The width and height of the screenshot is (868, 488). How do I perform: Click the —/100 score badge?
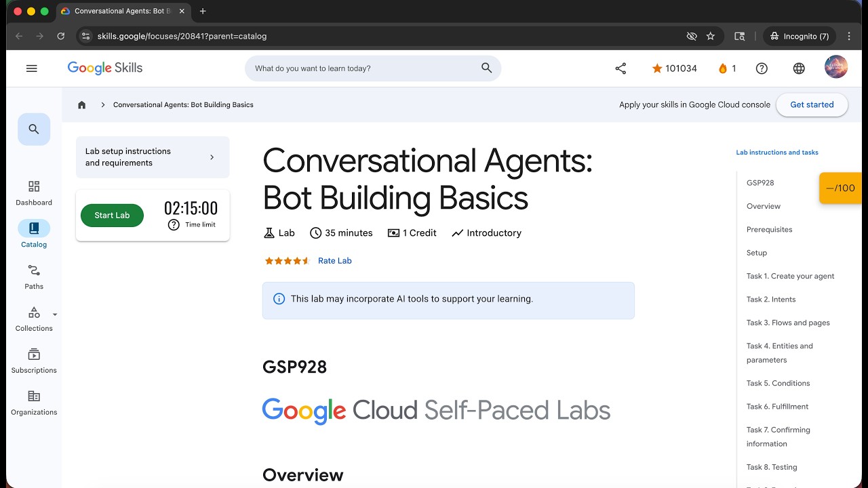coord(840,188)
